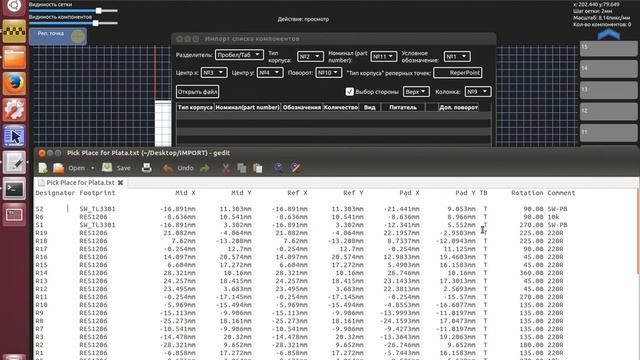Open the Колонка dropdown №9
The width and height of the screenshot is (640, 360).
[x=478, y=92]
